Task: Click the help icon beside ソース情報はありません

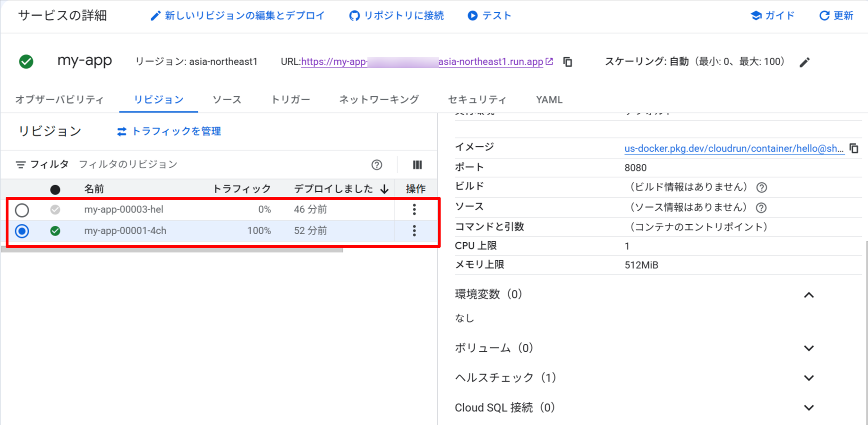Action: pos(761,207)
